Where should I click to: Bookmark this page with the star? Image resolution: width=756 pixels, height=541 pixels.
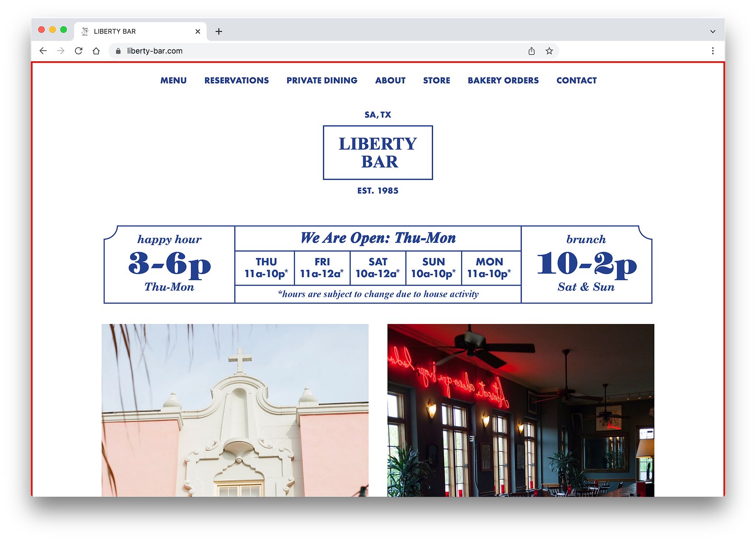[549, 51]
